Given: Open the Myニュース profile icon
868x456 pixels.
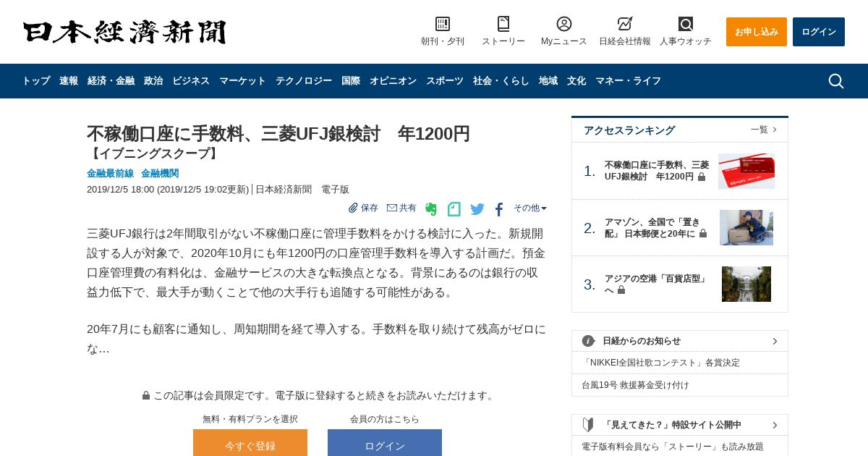Looking at the screenshot, I should point(564,24).
